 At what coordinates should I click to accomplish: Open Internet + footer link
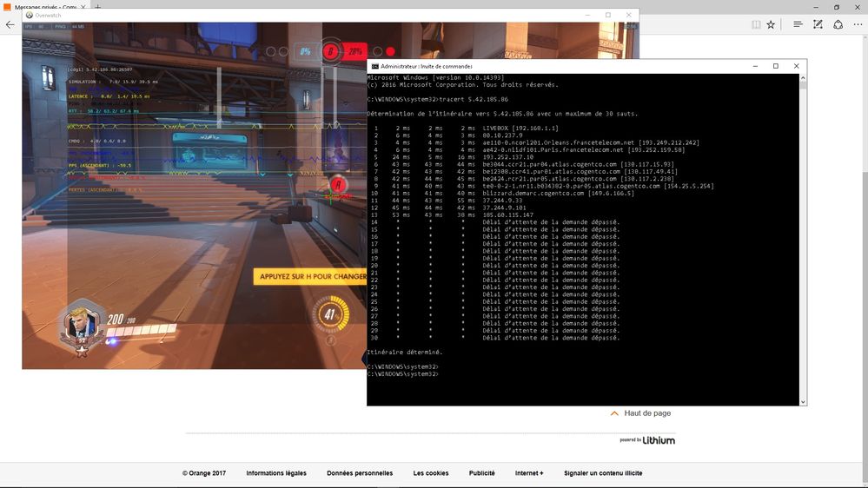point(529,473)
